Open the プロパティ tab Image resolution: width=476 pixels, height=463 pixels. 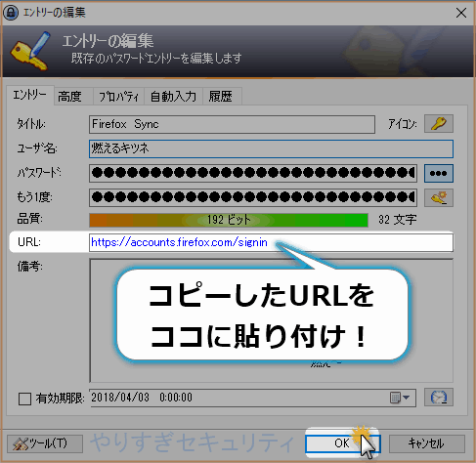click(x=118, y=97)
